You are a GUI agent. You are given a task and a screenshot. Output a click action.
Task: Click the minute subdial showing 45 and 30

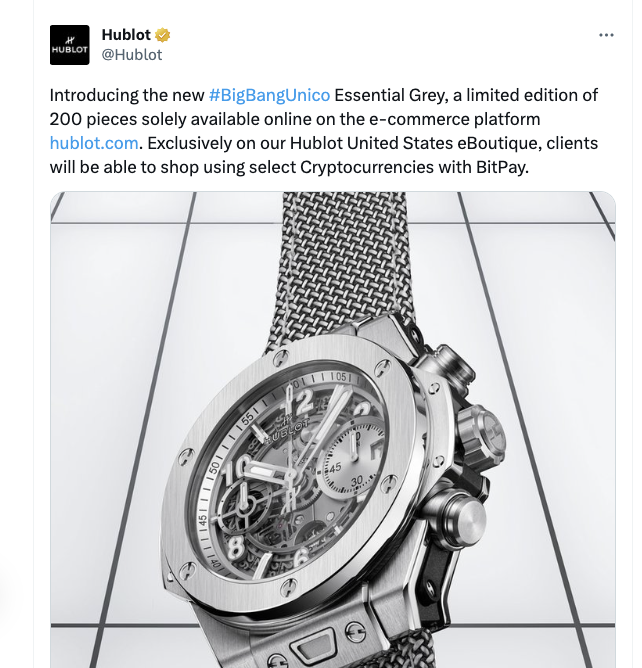349,462
